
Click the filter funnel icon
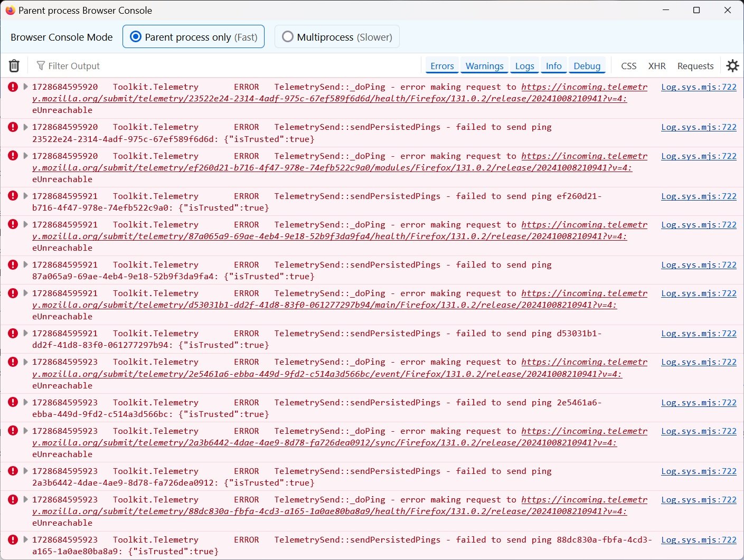[41, 65]
